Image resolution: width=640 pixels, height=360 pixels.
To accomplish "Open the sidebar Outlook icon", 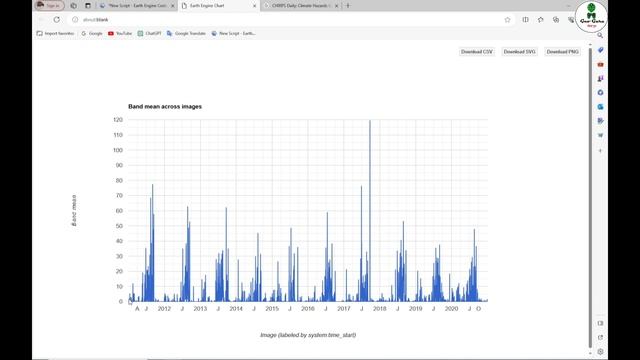I will 600,107.
